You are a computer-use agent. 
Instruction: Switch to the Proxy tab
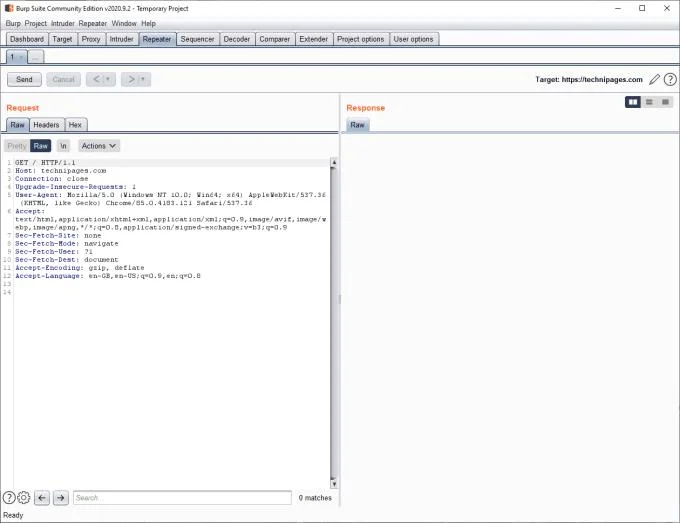click(x=91, y=39)
